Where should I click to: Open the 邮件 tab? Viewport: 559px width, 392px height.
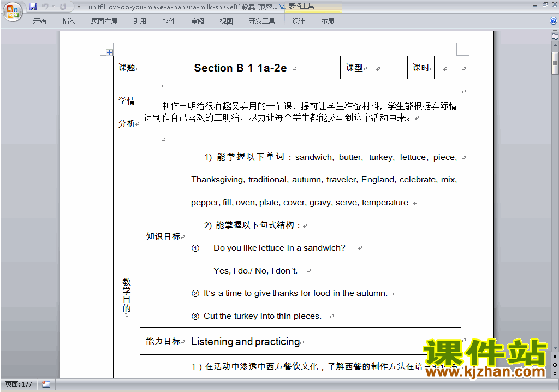click(169, 21)
